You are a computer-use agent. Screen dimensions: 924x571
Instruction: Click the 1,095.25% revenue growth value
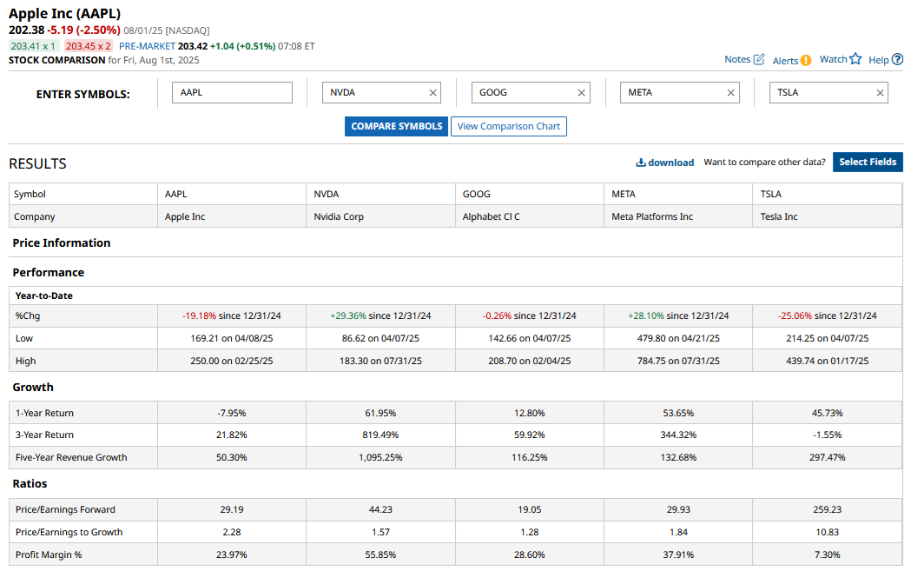380,457
